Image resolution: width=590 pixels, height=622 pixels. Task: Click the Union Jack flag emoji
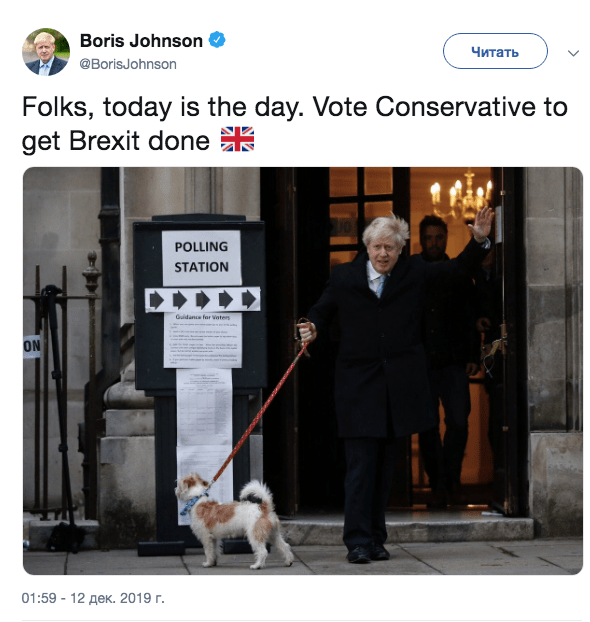[x=237, y=139]
